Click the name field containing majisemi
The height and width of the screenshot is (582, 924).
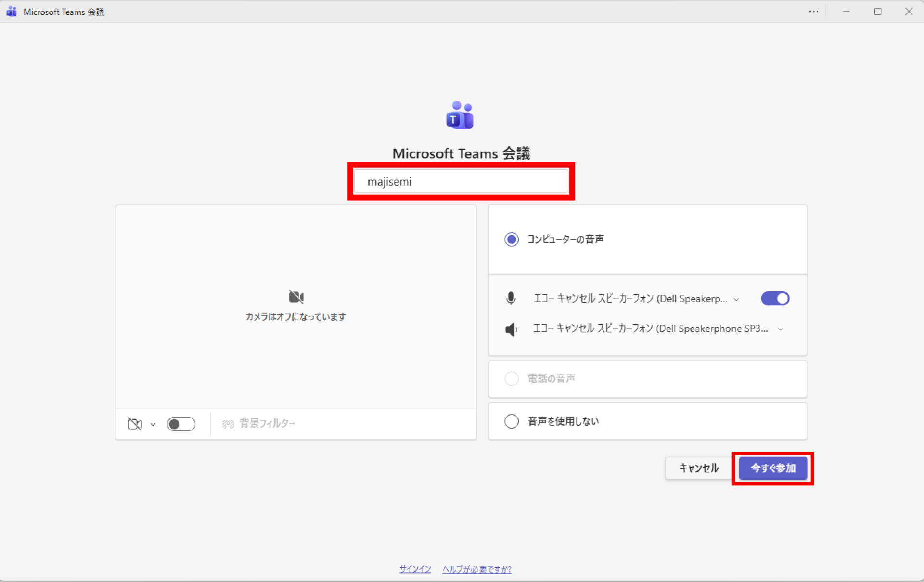[461, 182]
